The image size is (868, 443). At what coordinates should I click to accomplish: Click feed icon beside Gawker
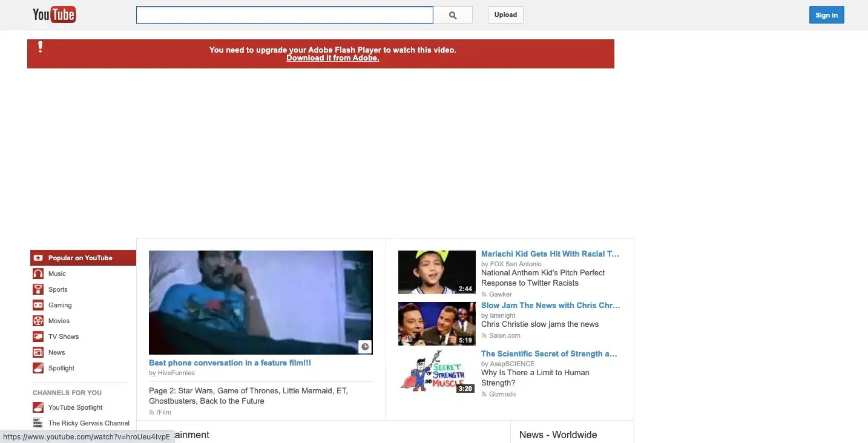484,294
